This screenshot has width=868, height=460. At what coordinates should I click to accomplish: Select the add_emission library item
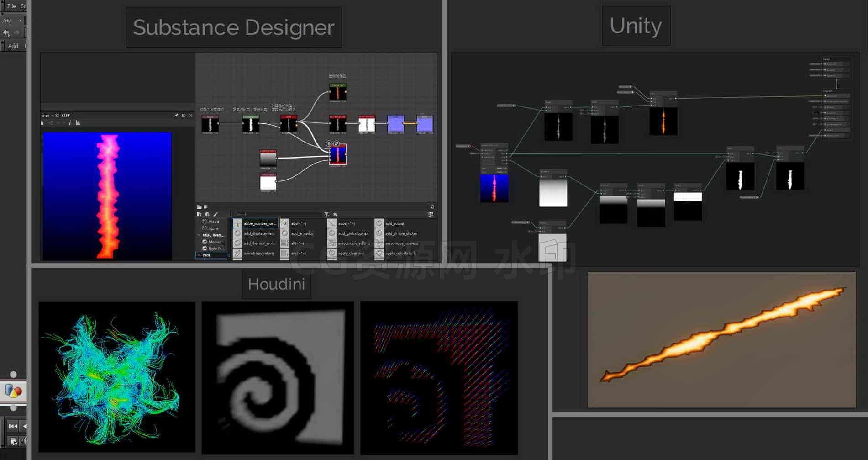point(298,233)
